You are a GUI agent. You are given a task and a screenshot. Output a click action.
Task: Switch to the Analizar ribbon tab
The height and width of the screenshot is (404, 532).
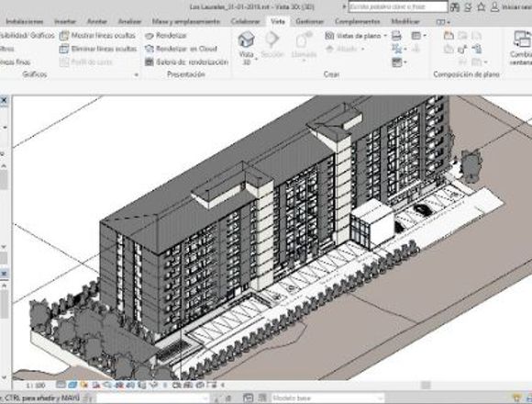coord(129,22)
